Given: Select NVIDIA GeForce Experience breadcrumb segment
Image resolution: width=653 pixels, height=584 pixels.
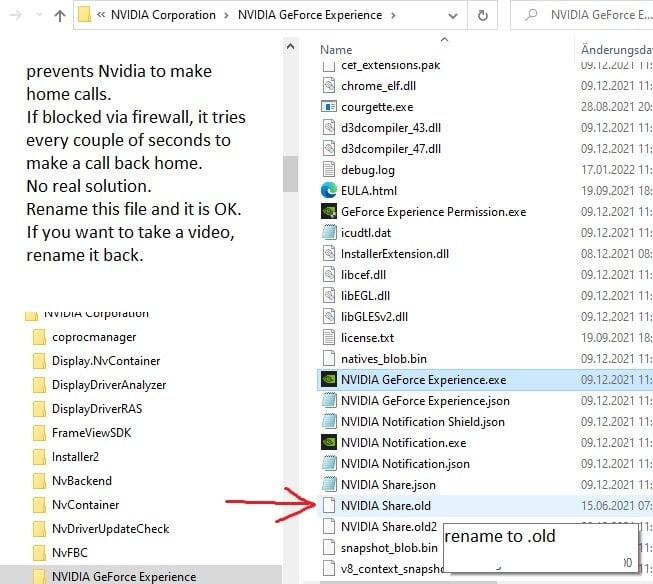Looking at the screenshot, I should pos(310,15).
